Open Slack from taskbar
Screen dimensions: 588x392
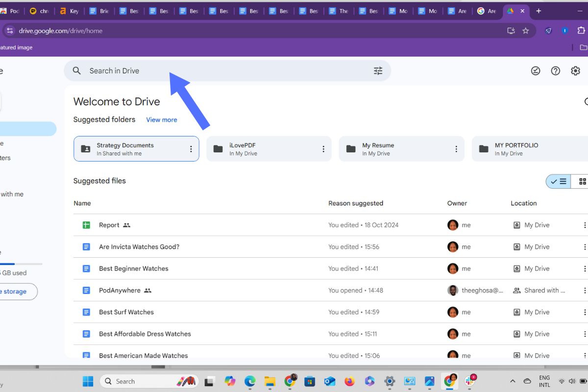point(470,381)
